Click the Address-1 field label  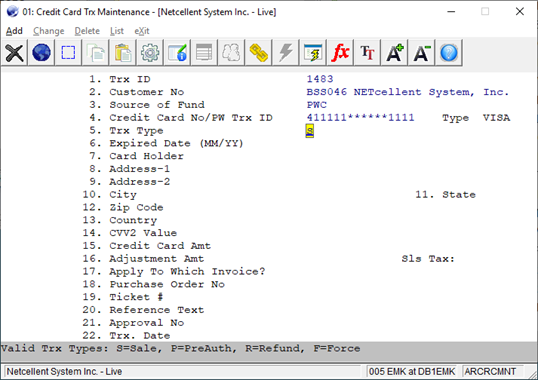[139, 169]
